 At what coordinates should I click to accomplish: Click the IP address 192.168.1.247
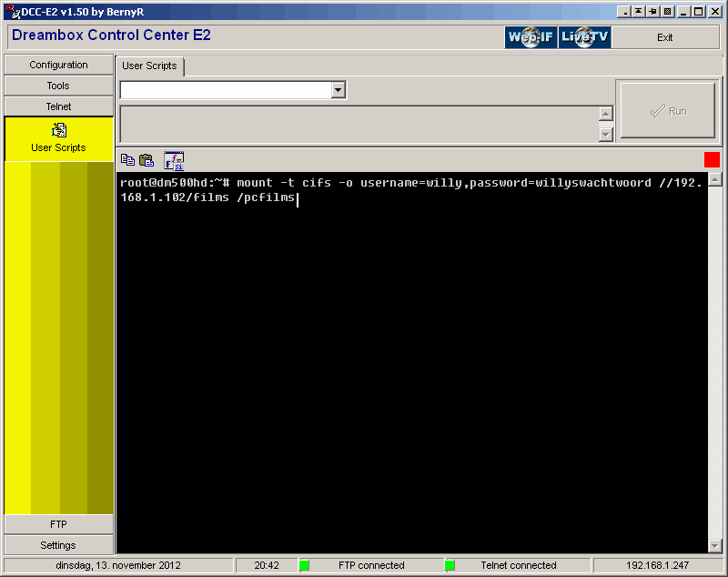[x=657, y=565]
